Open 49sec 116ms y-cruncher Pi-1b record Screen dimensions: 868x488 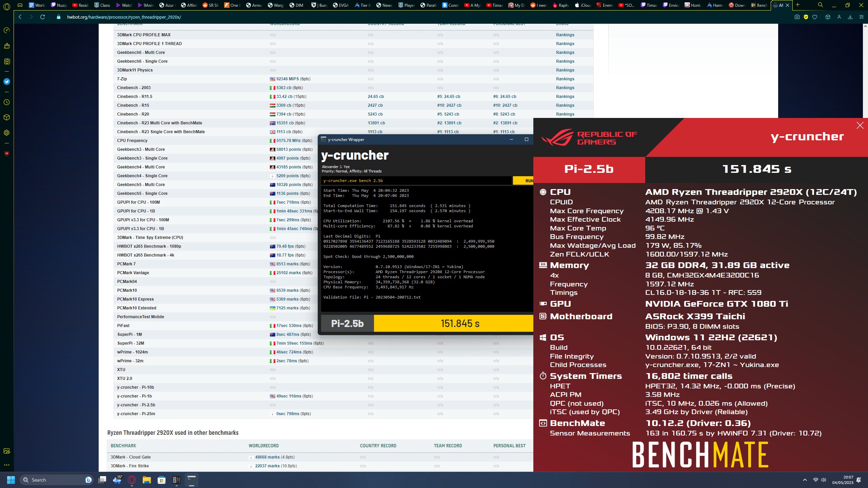pyautogui.click(x=289, y=396)
